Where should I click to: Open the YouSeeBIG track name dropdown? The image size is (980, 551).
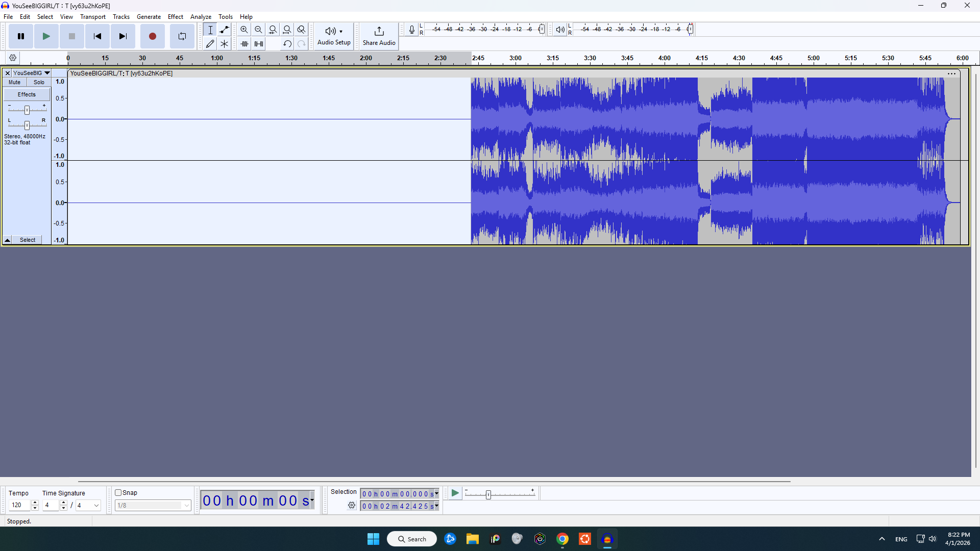(x=46, y=73)
